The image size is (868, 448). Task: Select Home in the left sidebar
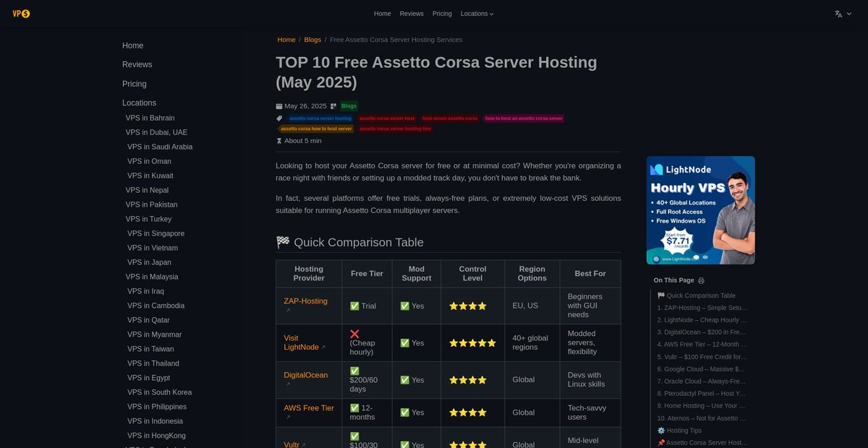coord(133,46)
